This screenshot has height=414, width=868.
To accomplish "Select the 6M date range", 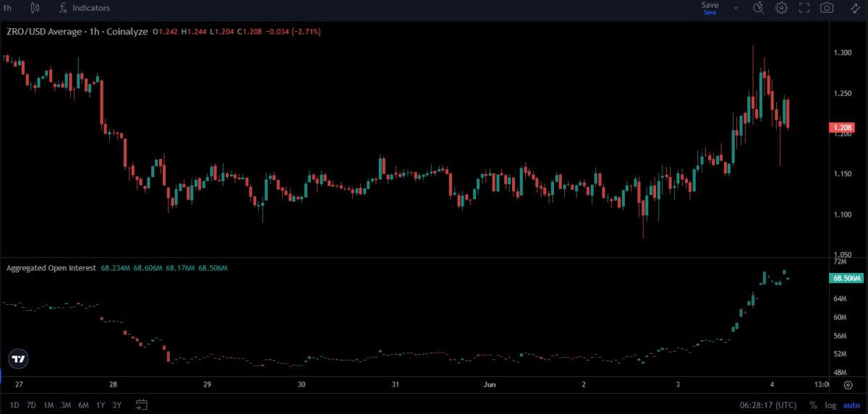I will click(84, 405).
